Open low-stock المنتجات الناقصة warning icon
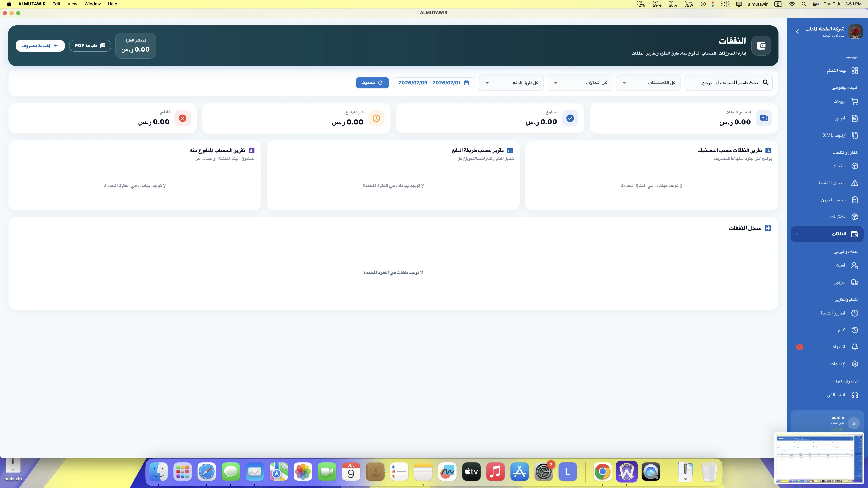 click(x=854, y=183)
